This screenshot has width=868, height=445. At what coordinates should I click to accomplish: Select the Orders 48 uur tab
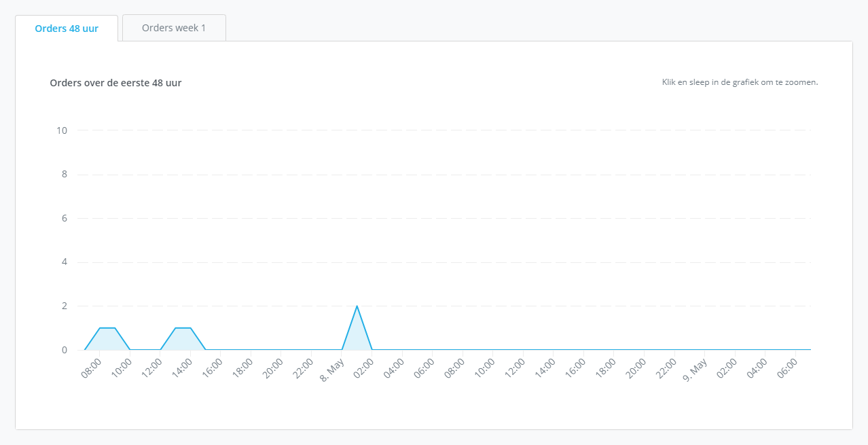click(x=66, y=28)
